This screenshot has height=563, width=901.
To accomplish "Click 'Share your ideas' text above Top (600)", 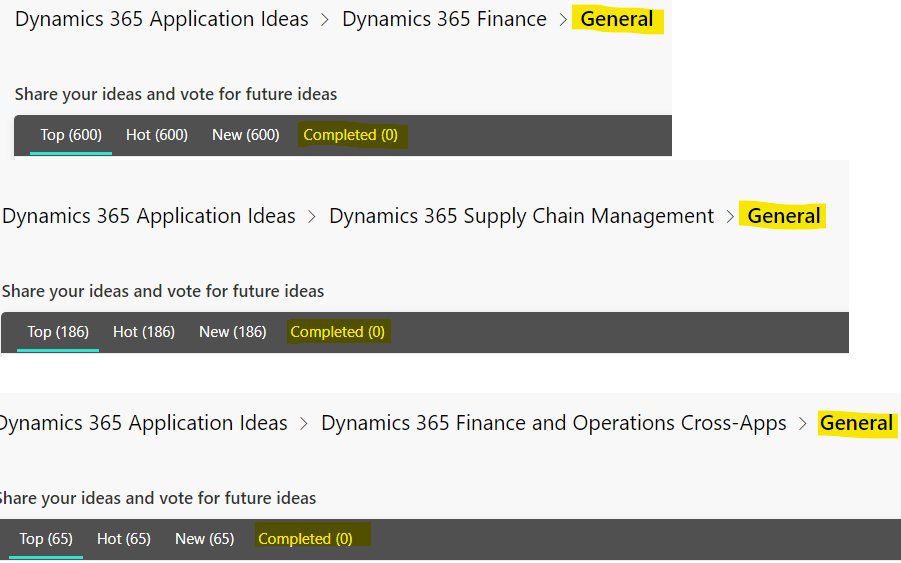I will (x=176, y=94).
